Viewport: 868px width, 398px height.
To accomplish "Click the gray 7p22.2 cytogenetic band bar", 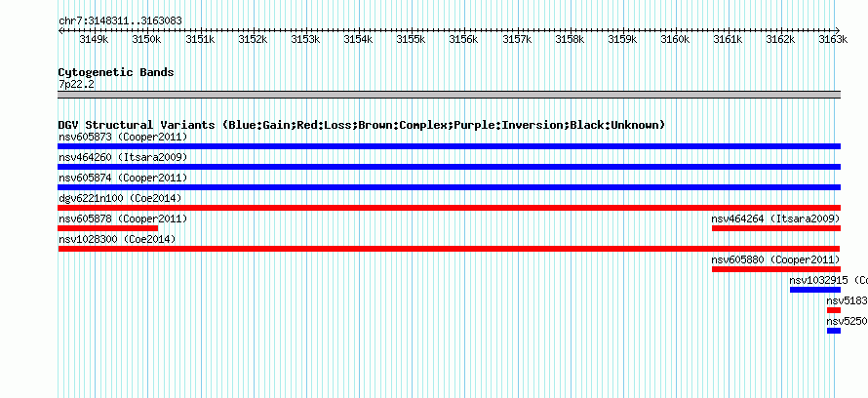I will [449, 95].
